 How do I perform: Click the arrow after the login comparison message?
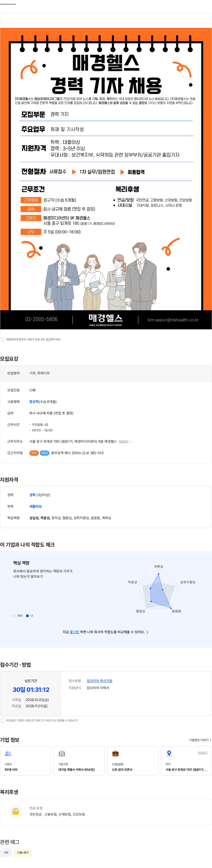click(x=147, y=632)
